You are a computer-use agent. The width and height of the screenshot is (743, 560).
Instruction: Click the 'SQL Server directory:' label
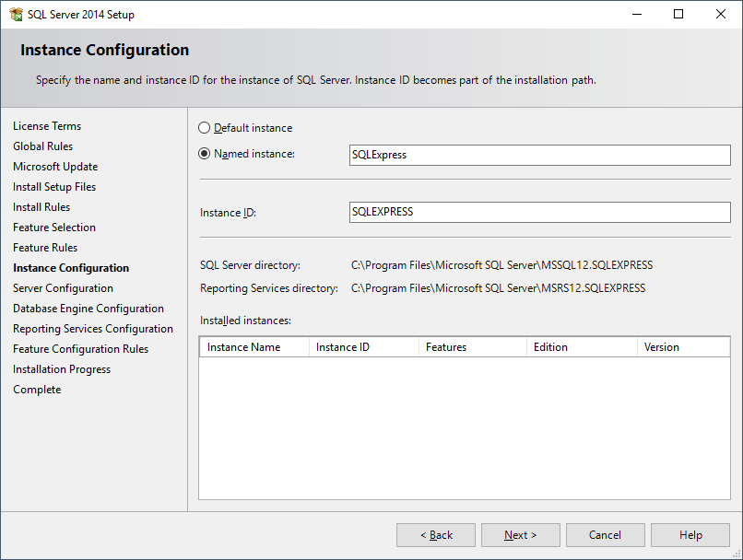(250, 265)
